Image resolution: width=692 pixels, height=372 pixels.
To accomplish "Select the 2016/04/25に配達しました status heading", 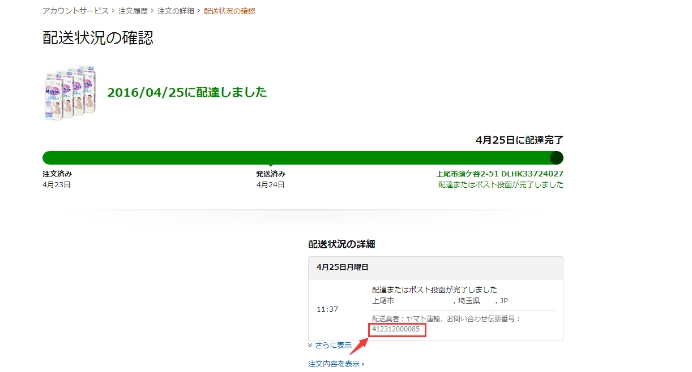I will click(187, 92).
